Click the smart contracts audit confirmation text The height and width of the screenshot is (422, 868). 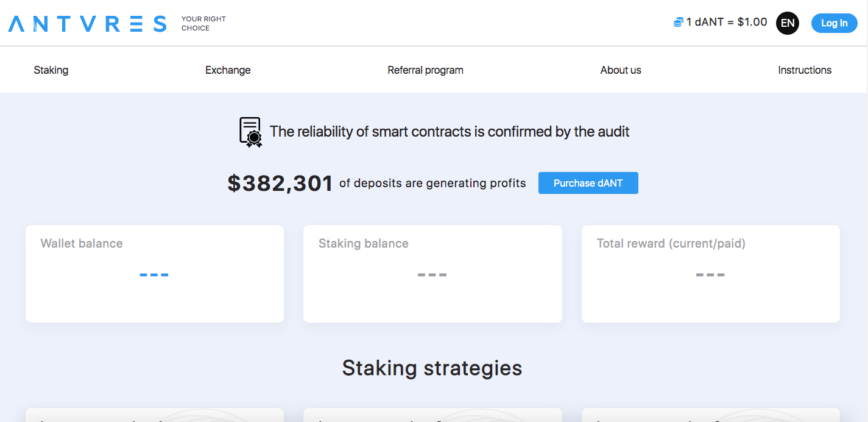click(450, 131)
